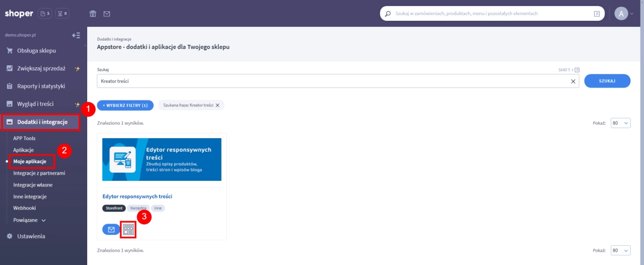This screenshot has width=644, height=265.
Task: Collapse the sidebar with the arrow icon
Action: (x=76, y=35)
